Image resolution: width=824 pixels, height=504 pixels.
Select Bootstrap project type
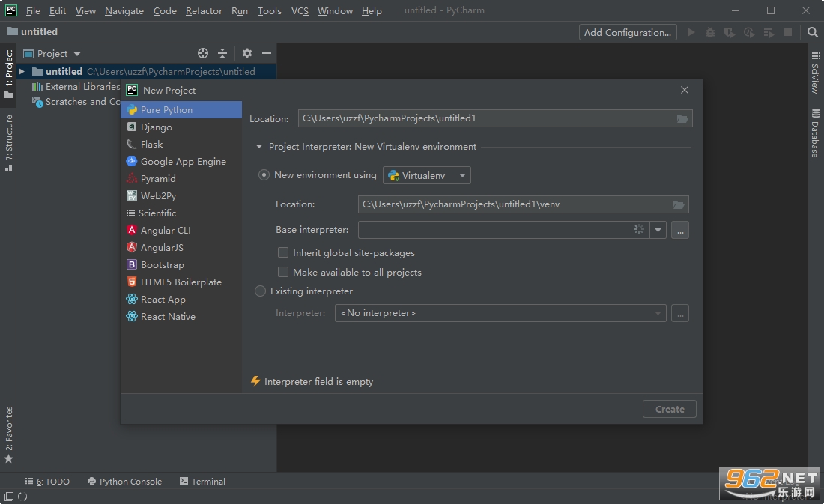click(181, 265)
